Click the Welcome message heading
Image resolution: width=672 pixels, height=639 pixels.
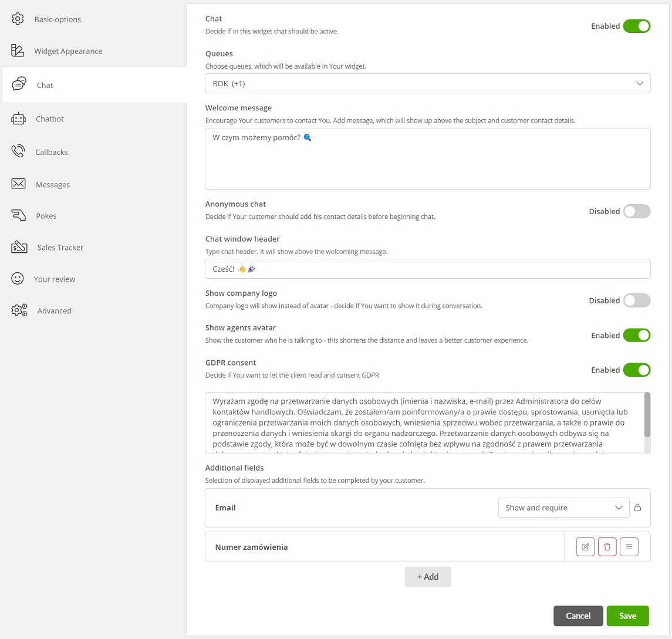point(238,108)
